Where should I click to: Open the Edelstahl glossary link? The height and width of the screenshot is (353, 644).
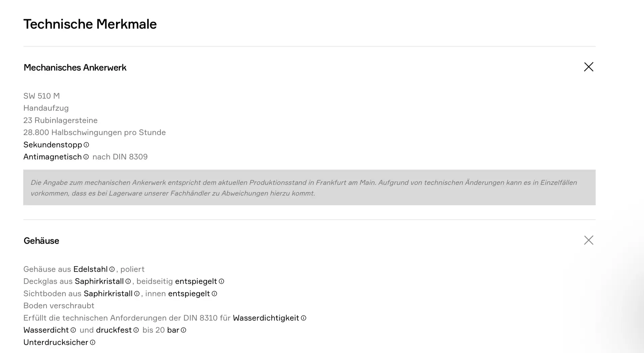[x=90, y=269]
